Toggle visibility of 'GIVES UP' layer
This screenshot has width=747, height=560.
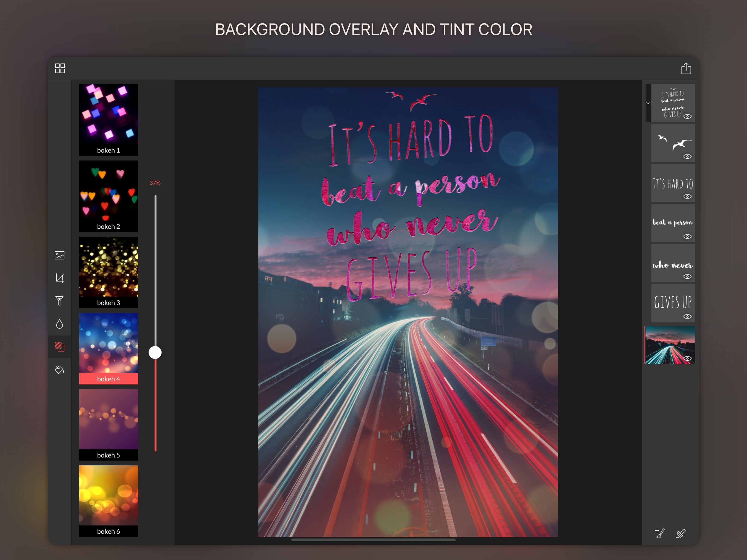687,316
